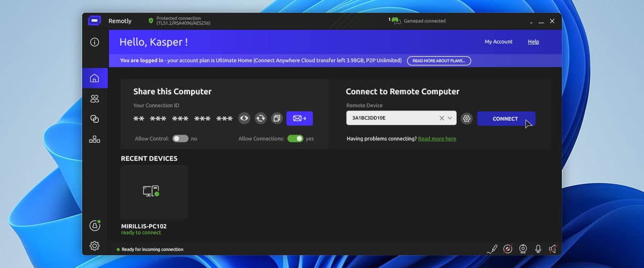Click the CONNECT button

[x=506, y=119]
